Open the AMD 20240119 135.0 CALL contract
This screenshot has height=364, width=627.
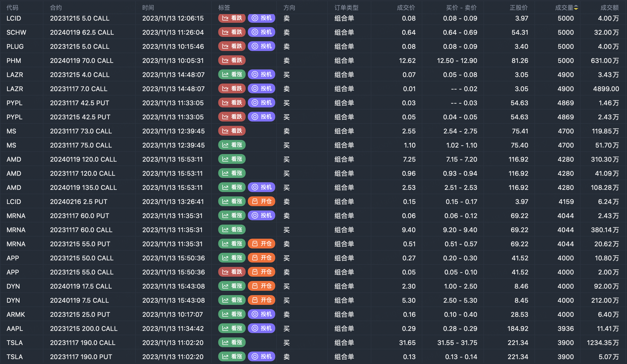[x=83, y=187]
